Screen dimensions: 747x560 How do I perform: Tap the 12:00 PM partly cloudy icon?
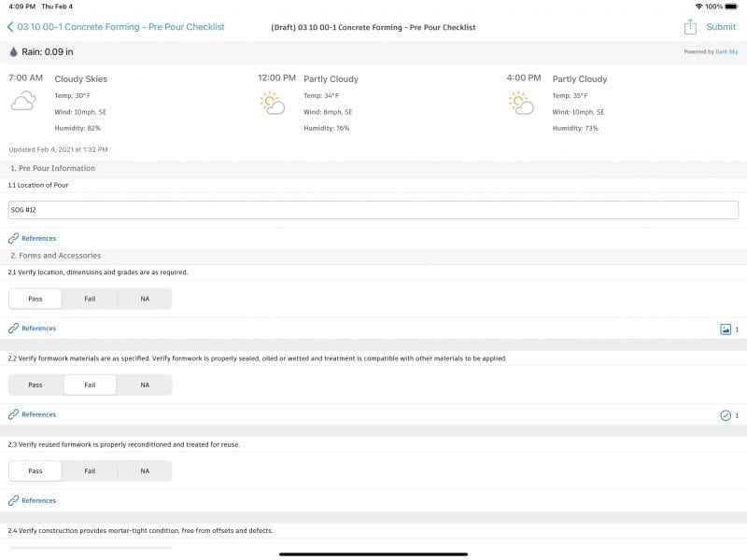pyautogui.click(x=273, y=103)
